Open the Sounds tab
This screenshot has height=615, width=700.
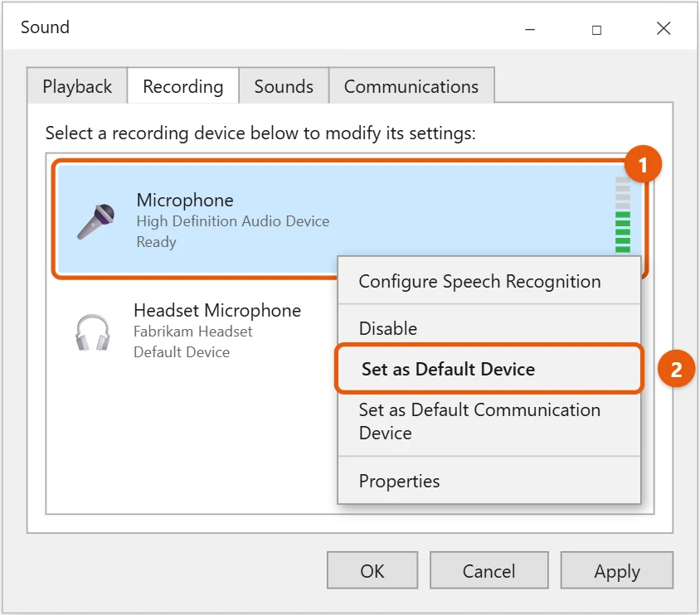pos(284,86)
